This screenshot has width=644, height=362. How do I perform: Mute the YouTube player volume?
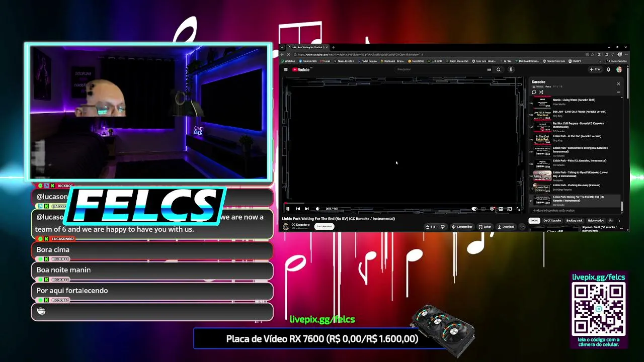pyautogui.click(x=317, y=209)
